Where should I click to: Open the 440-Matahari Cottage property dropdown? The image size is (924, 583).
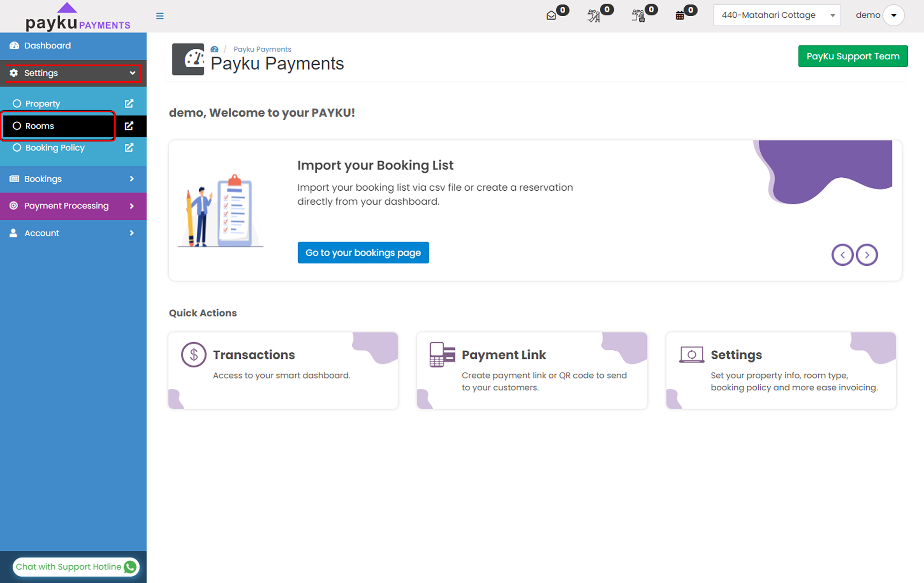777,15
